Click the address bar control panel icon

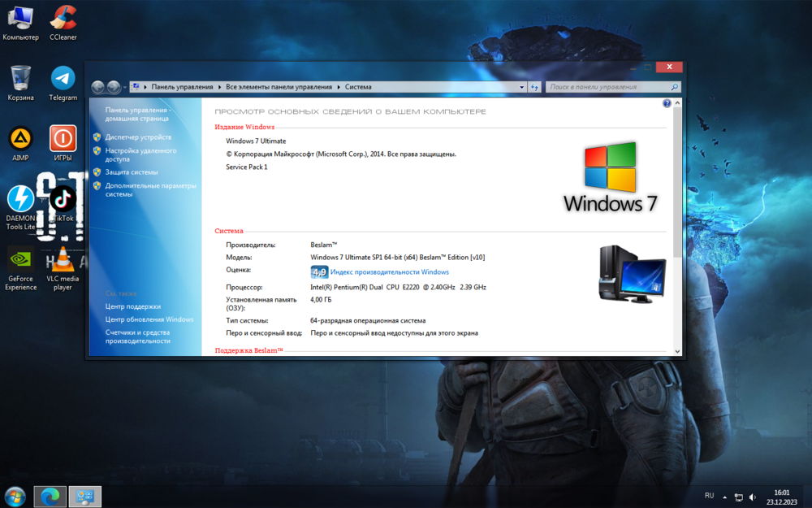pyautogui.click(x=135, y=87)
